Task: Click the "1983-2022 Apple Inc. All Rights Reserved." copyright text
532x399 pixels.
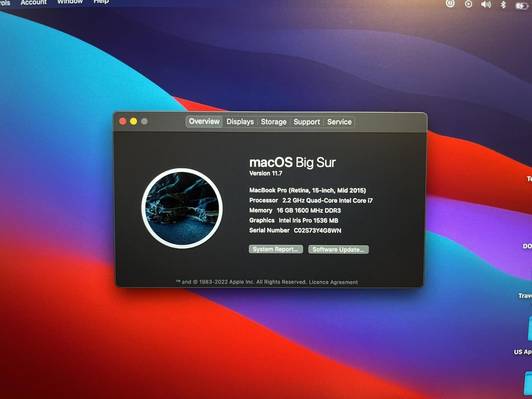Action: pyautogui.click(x=253, y=282)
